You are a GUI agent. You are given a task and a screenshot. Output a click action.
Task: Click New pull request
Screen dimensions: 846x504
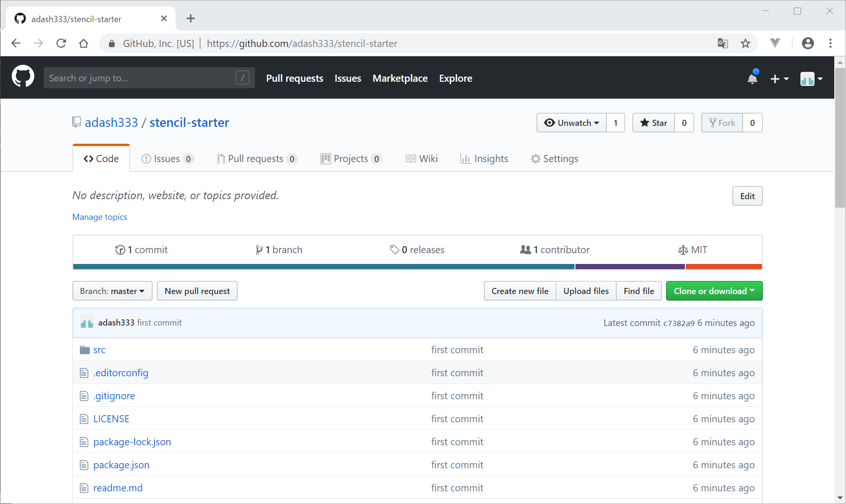197,291
